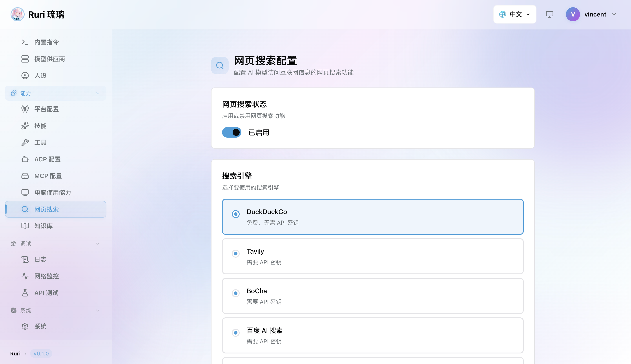The image size is (631, 364).
Task: Click the book icon for 知识库
Action: [x=25, y=226]
